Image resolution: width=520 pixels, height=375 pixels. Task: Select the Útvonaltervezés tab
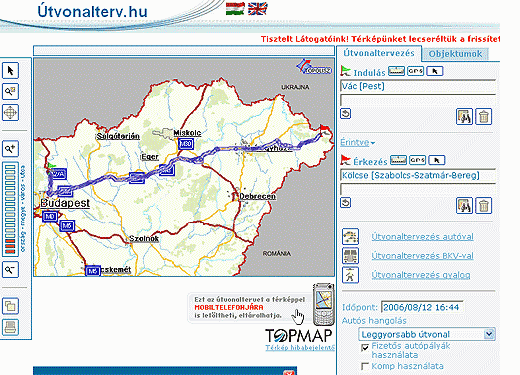pos(379,53)
